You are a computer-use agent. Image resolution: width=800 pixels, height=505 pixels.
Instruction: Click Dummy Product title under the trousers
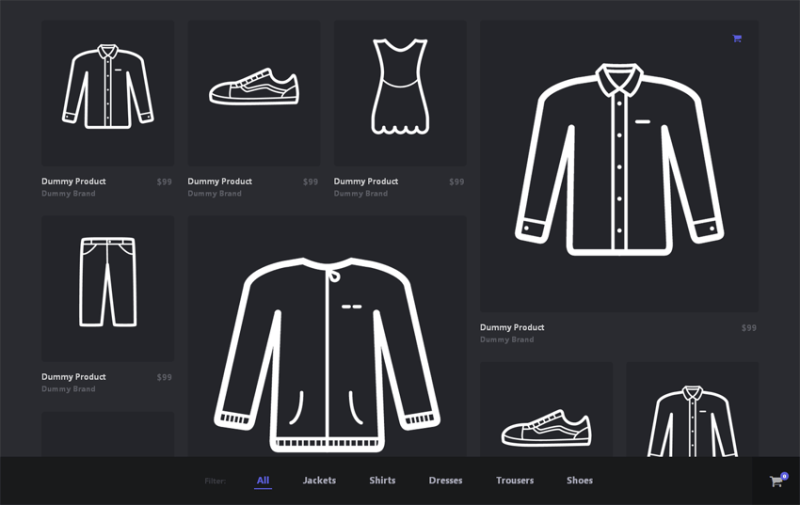pyautogui.click(x=73, y=377)
